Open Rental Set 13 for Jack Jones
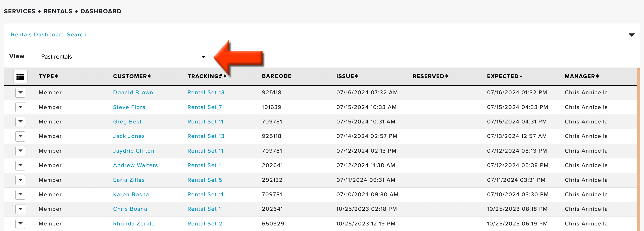The image size is (644, 231). point(206,136)
